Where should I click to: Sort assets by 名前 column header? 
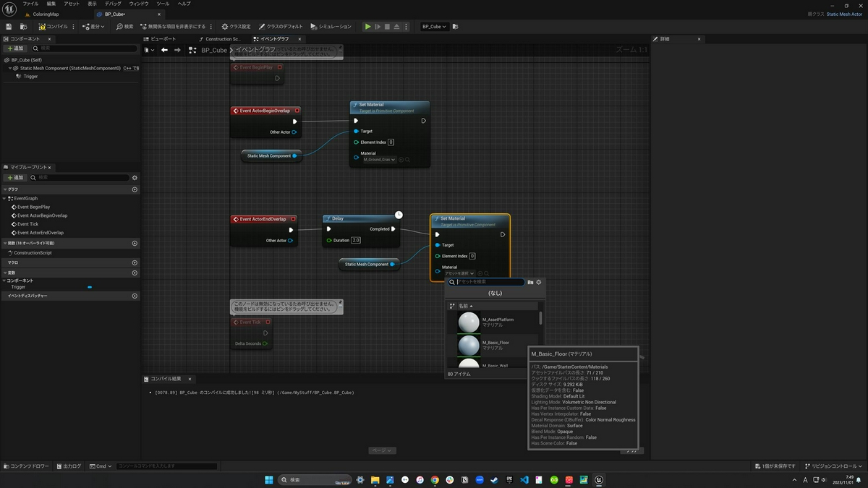coord(466,306)
